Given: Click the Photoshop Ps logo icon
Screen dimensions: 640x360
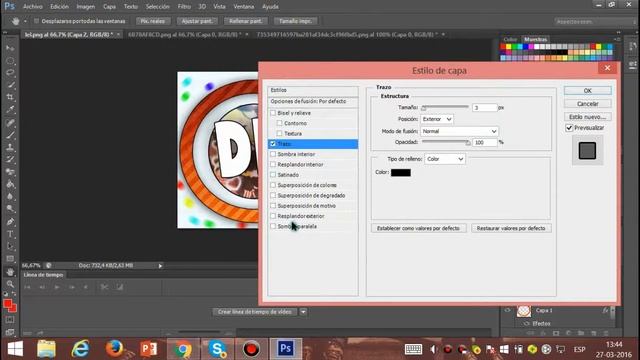Looking at the screenshot, I should (9, 7).
